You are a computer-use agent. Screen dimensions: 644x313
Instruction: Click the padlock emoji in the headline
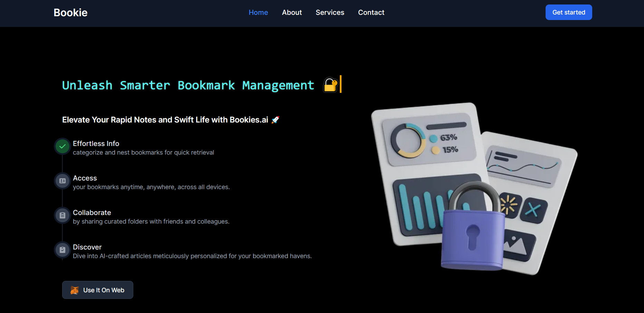pyautogui.click(x=330, y=85)
